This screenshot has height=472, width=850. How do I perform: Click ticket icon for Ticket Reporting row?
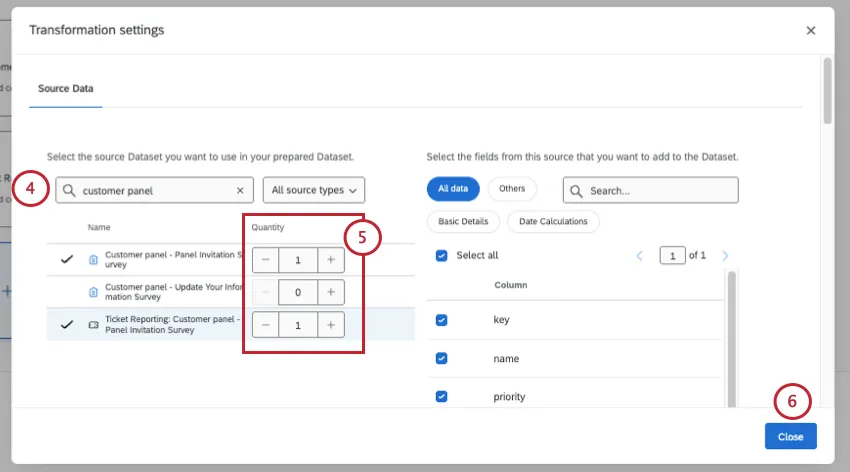93,325
